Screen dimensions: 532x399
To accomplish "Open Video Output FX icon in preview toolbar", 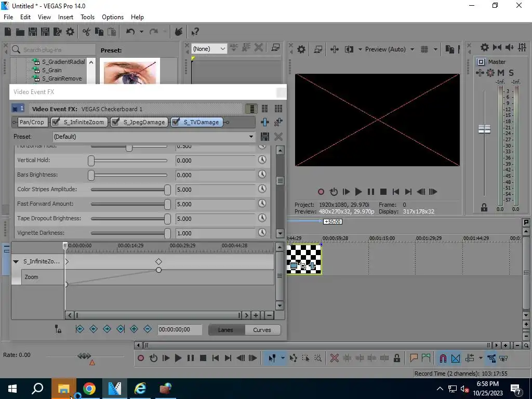I will 334,49.
